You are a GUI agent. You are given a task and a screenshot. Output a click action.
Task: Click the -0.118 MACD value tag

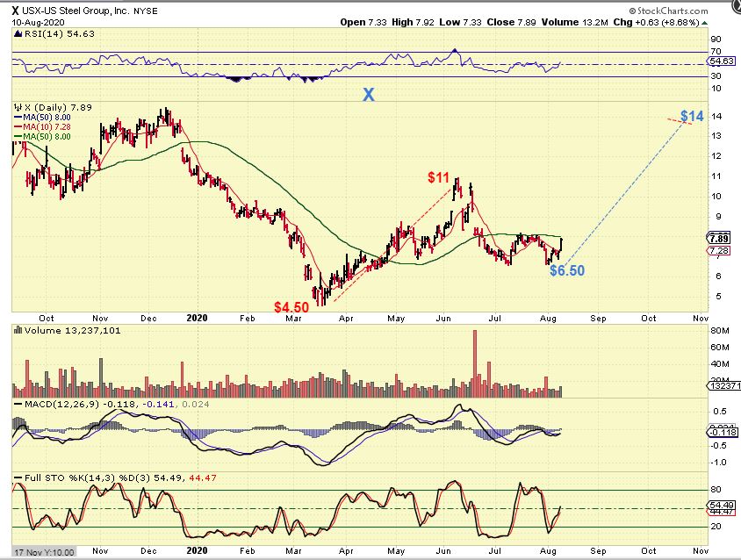(x=722, y=433)
